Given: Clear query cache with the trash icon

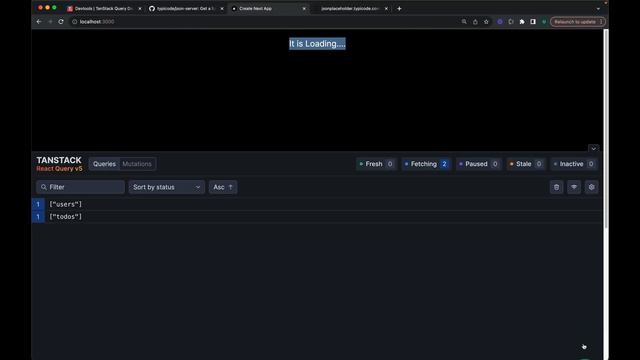Looking at the screenshot, I should (556, 187).
